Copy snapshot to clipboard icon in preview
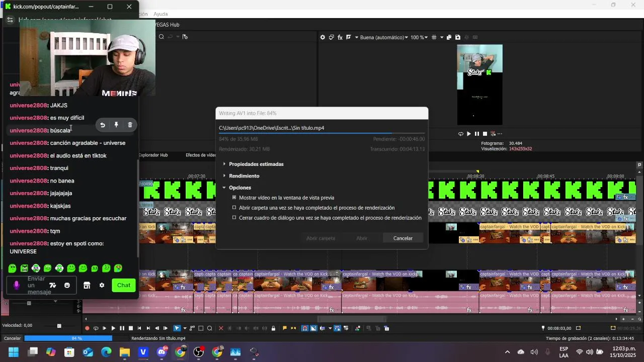Viewport: 644px width, 362px height. 449,37
